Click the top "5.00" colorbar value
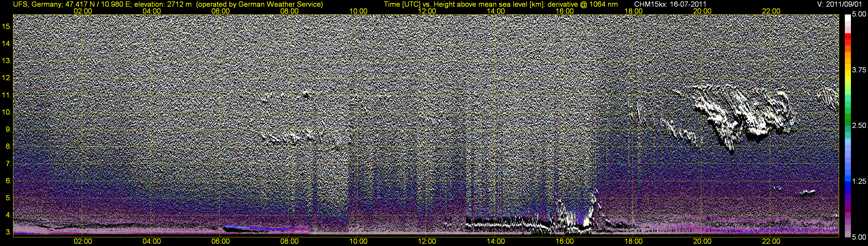Viewport: 868px width, 246px height. tap(859, 14)
